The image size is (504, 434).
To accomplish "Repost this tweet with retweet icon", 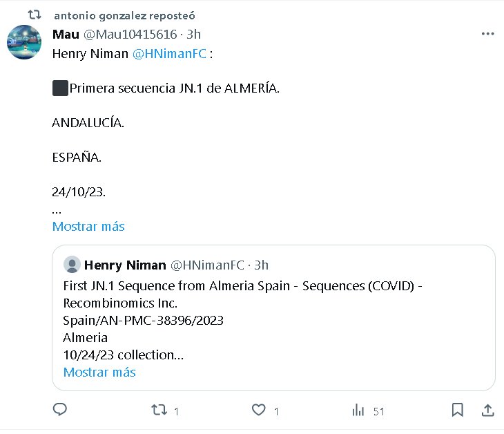I will 159,411.
